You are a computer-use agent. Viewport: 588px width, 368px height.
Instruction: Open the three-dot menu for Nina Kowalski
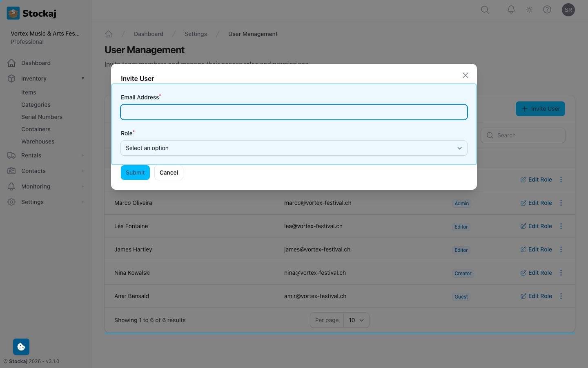coord(561,273)
